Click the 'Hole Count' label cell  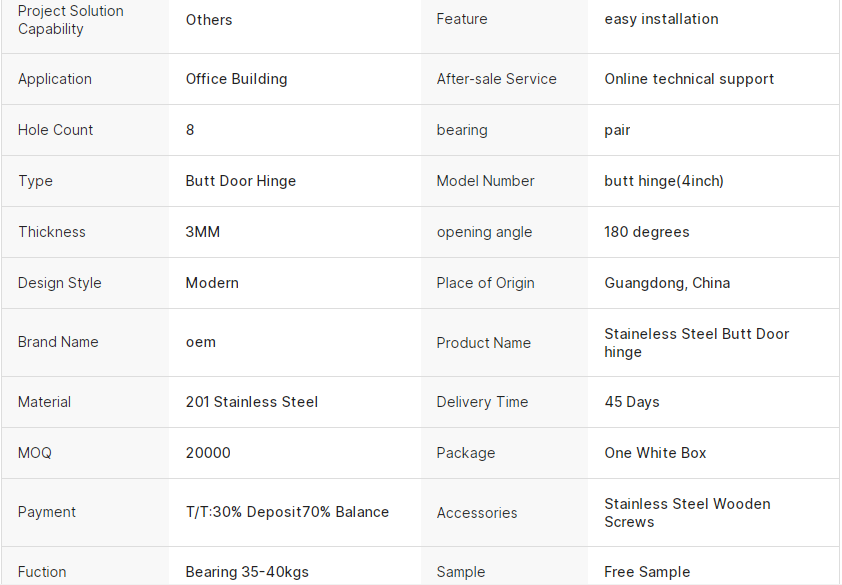pyautogui.click(x=55, y=130)
